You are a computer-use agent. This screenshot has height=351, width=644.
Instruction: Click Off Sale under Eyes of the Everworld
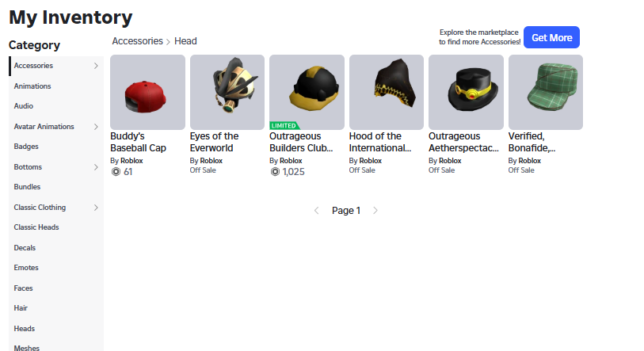pos(203,170)
